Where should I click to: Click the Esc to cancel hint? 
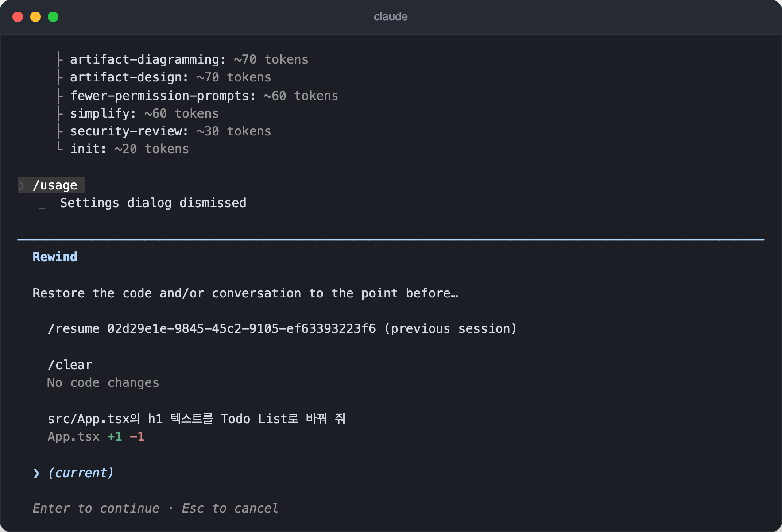click(x=230, y=509)
